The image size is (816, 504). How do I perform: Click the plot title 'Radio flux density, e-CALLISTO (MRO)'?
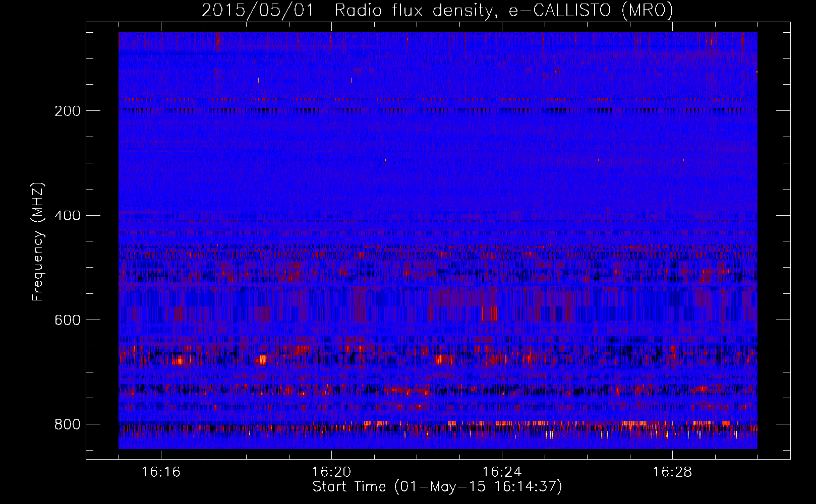504,11
